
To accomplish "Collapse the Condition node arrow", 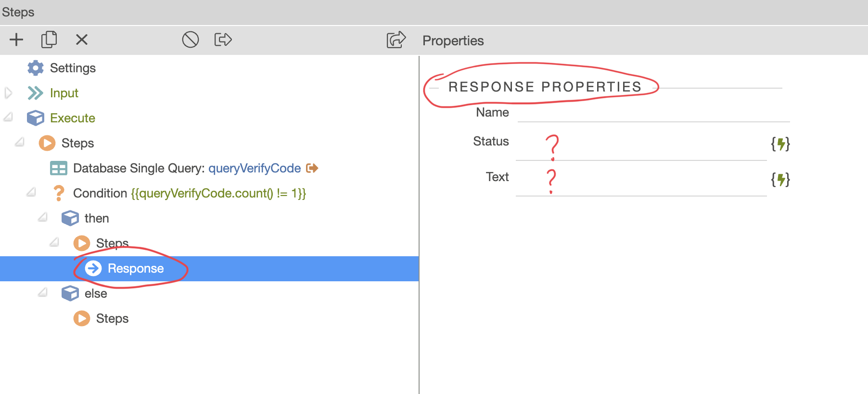I will click(x=31, y=192).
